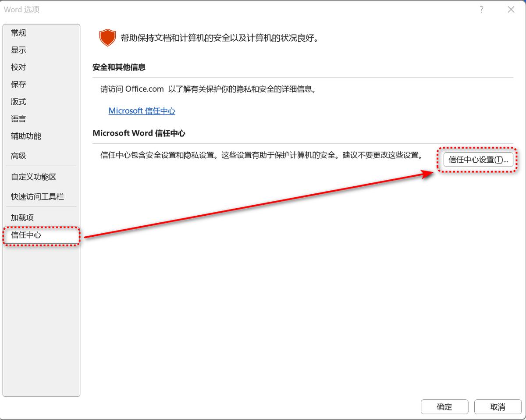
Task: Switch to the 高级 options
Action: coord(41,156)
